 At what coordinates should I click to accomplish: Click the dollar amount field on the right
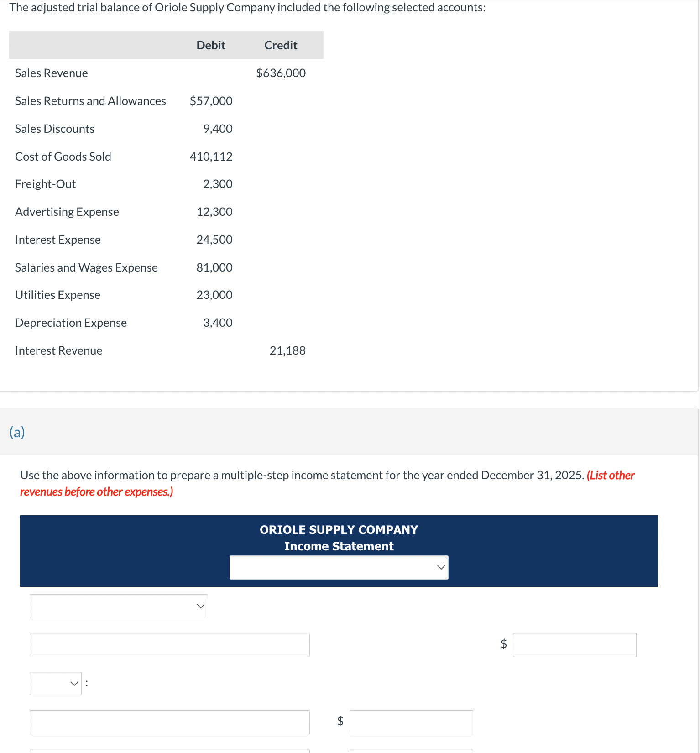point(574,645)
